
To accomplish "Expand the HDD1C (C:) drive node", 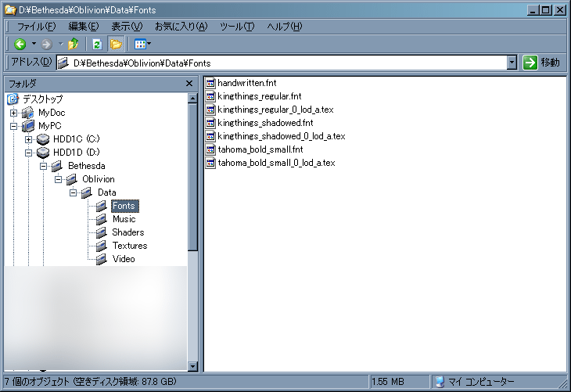I will click(x=29, y=139).
